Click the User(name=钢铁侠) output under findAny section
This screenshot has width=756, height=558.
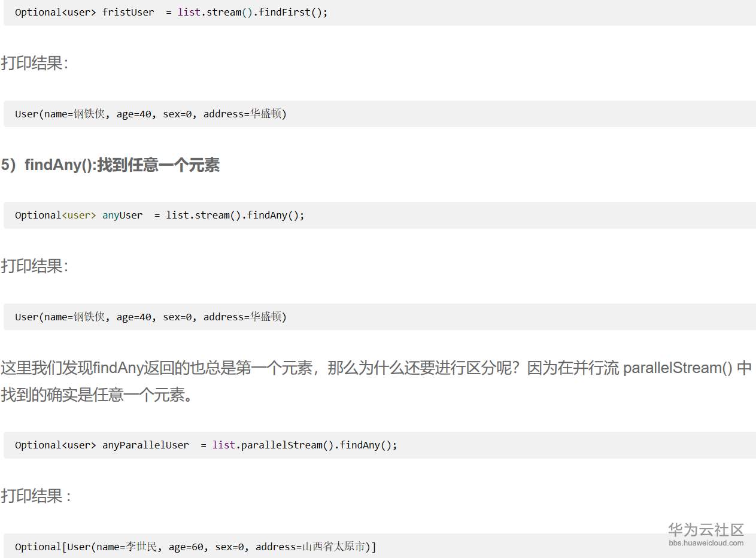(x=151, y=317)
